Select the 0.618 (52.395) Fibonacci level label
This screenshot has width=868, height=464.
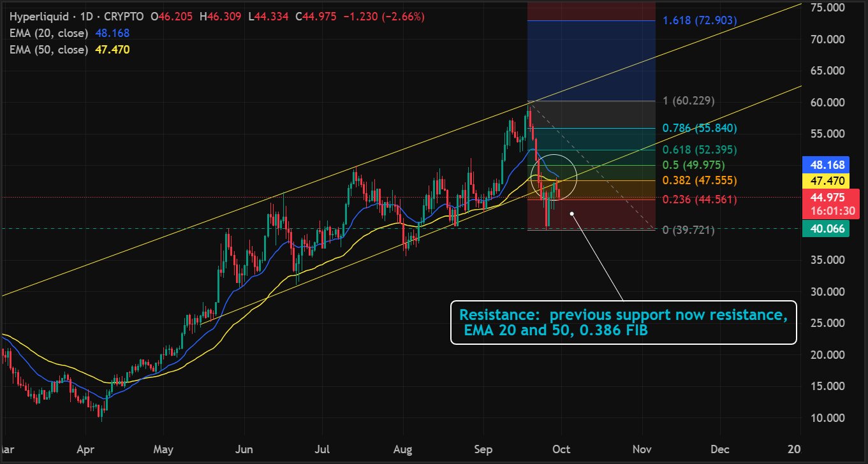pyautogui.click(x=699, y=150)
